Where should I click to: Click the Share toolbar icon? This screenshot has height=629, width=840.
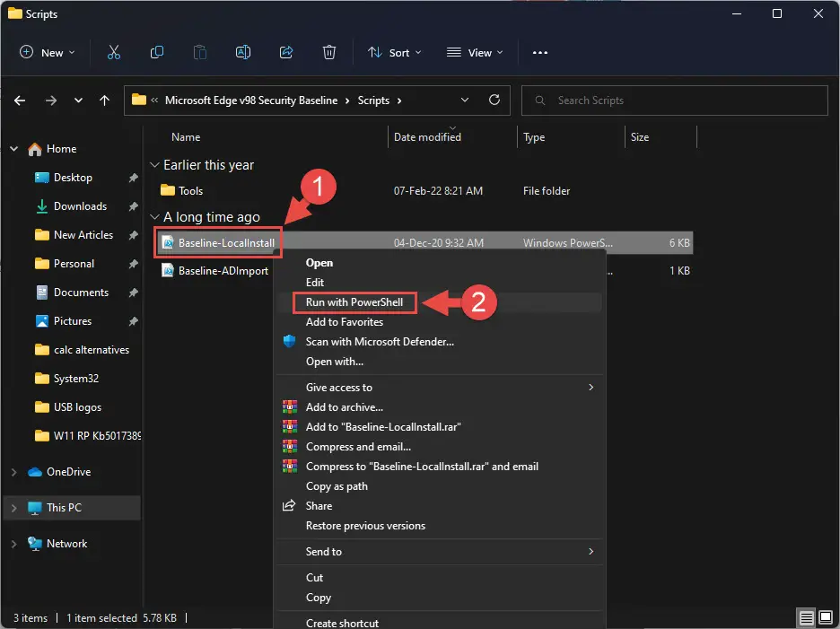point(286,53)
